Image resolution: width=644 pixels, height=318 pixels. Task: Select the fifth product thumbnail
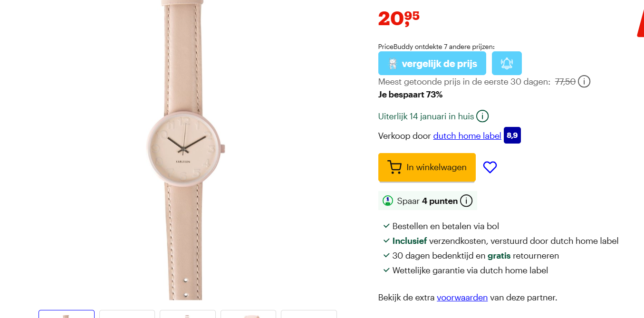[x=309, y=314]
